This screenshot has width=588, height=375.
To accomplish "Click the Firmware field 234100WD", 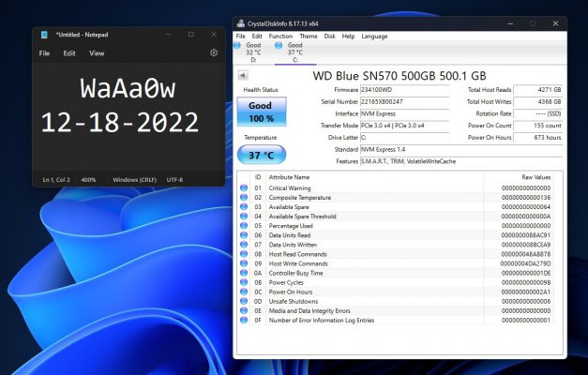I will (404, 90).
